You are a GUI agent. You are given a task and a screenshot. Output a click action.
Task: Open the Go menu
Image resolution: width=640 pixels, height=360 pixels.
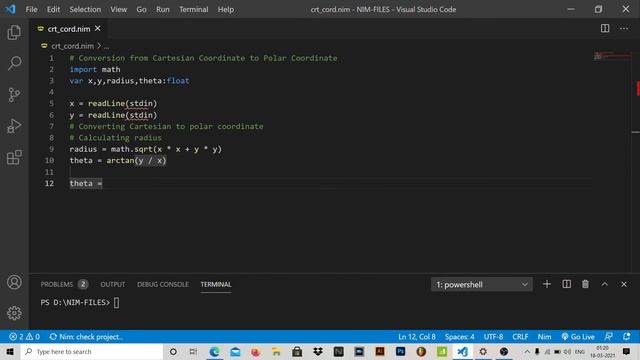141,9
